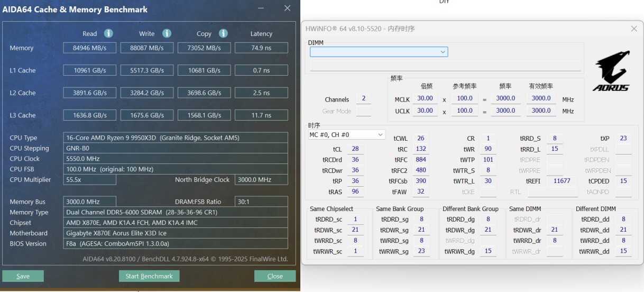Select the Memory Read result field
Viewport: 644px width, 292px height.
[x=90, y=48]
